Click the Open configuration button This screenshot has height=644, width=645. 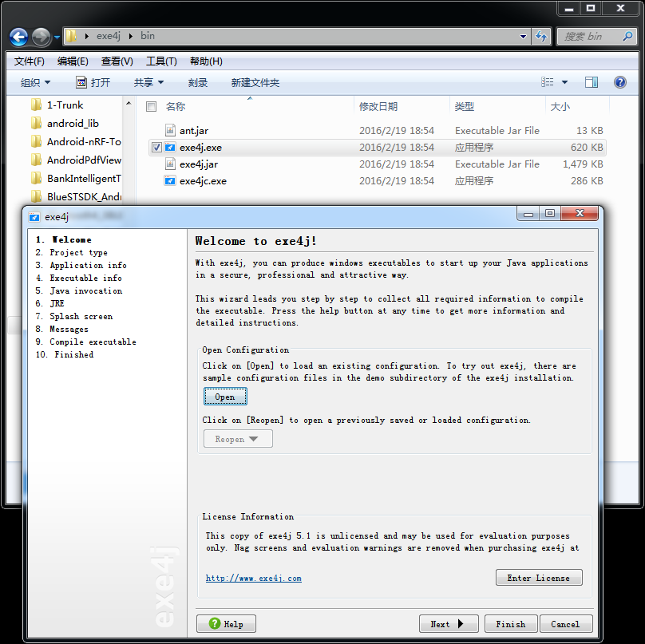225,397
